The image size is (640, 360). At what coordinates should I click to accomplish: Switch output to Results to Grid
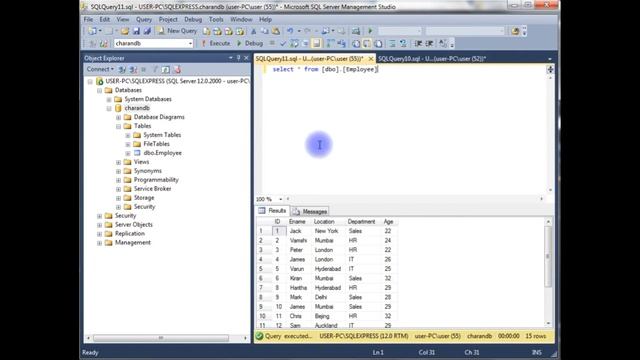tap(367, 43)
